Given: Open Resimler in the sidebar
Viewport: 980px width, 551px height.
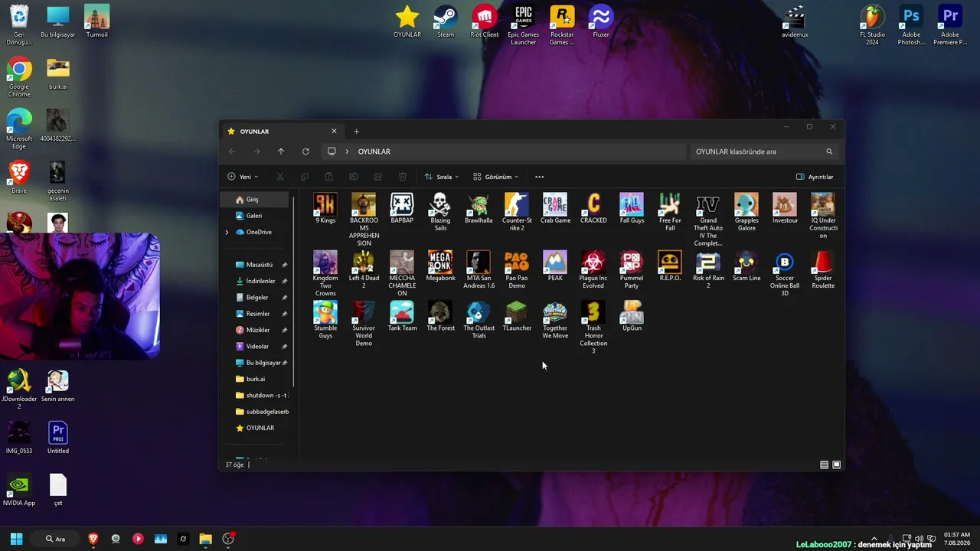Looking at the screenshot, I should click(x=256, y=314).
